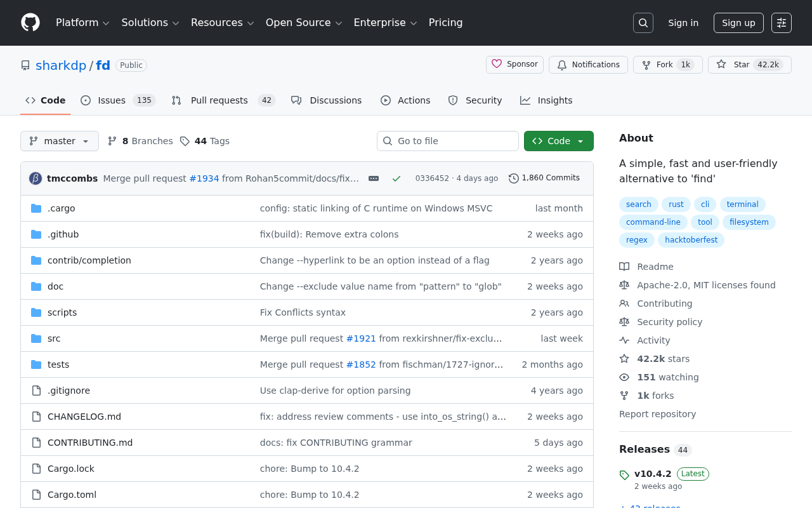Open the Pull requests tab
This screenshot has width=812, height=508.
pos(219,100)
